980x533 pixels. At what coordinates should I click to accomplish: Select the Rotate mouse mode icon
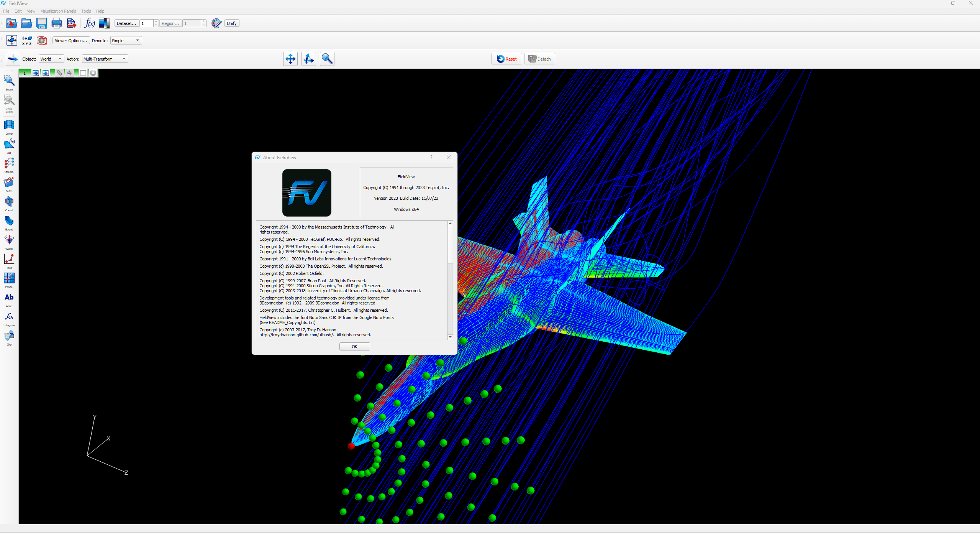point(309,59)
